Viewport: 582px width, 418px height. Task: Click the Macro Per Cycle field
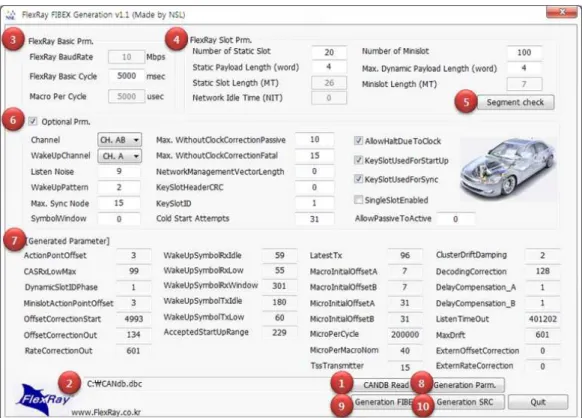[127, 96]
